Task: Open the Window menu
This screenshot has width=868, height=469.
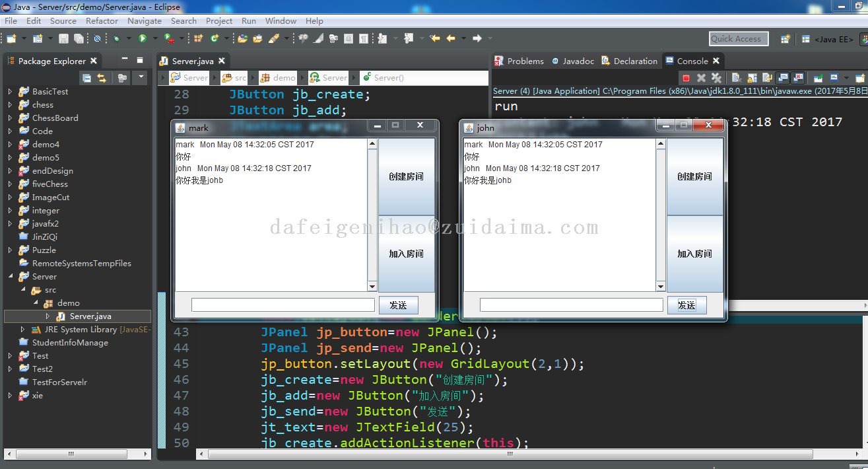Action: point(281,20)
